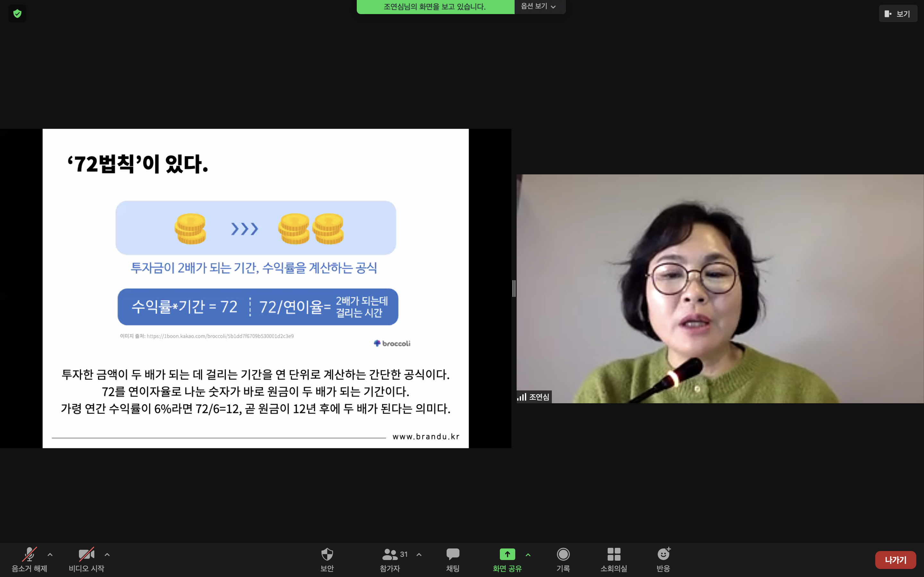The width and height of the screenshot is (924, 577).
Task: Click the green screen-viewing notification banner
Action: [x=435, y=7]
